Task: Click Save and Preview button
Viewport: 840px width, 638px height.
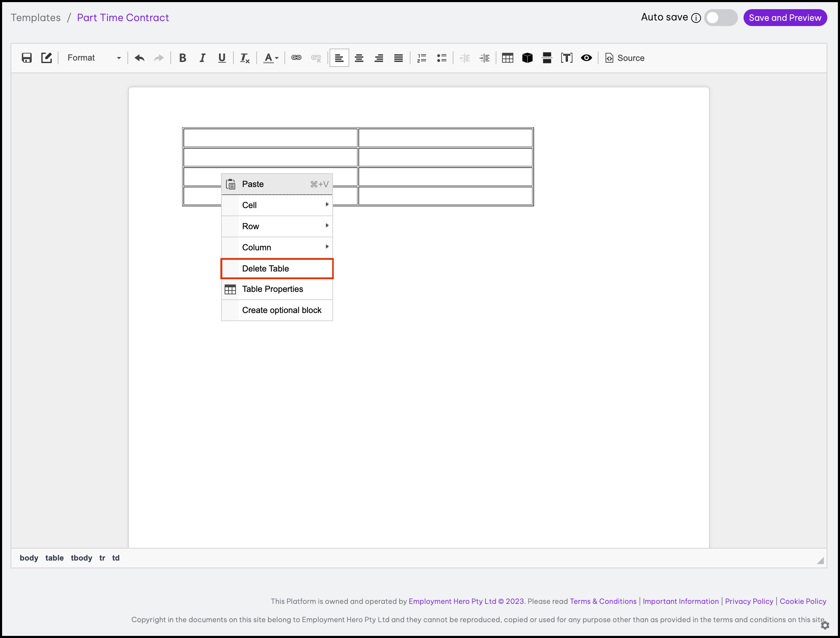Action: tap(785, 18)
